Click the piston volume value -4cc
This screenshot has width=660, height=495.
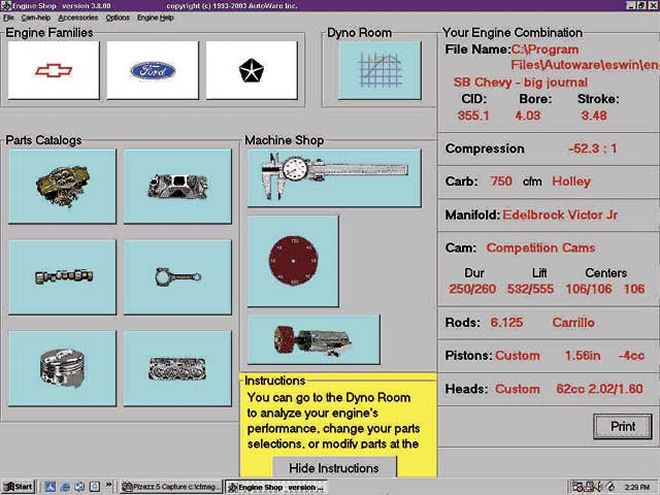coord(631,356)
